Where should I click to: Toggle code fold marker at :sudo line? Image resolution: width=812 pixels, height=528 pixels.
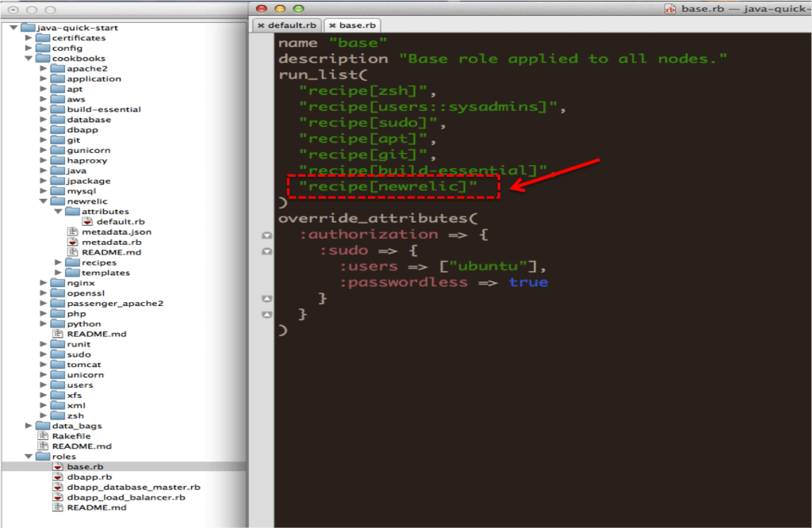267,251
